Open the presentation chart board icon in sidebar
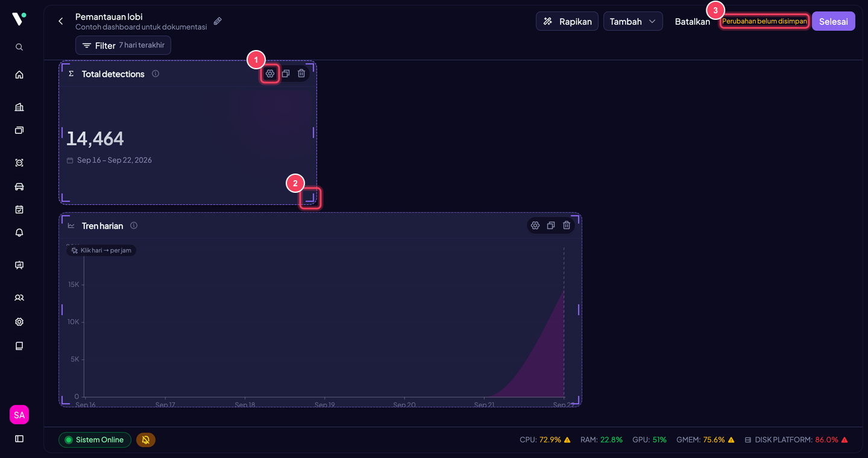 point(19,265)
